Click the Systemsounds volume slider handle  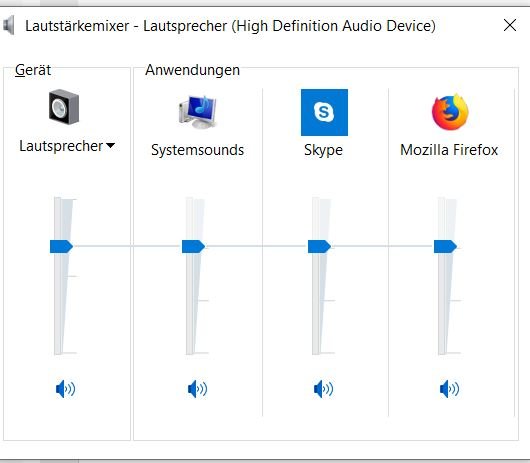(193, 246)
